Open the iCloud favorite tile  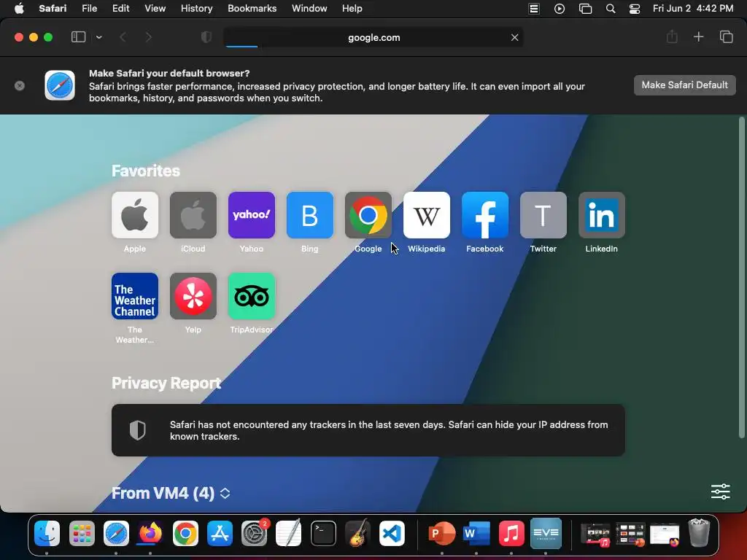(193, 215)
